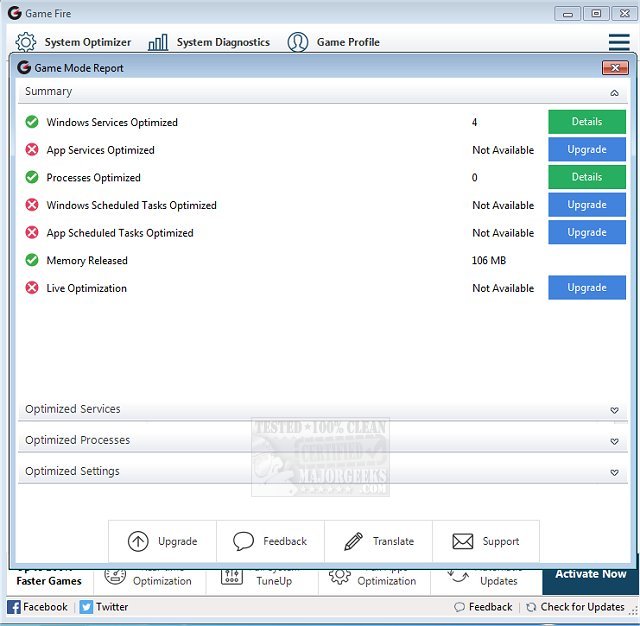Click Feedback label in report bar
The width and height of the screenshot is (640, 626).
285,541
